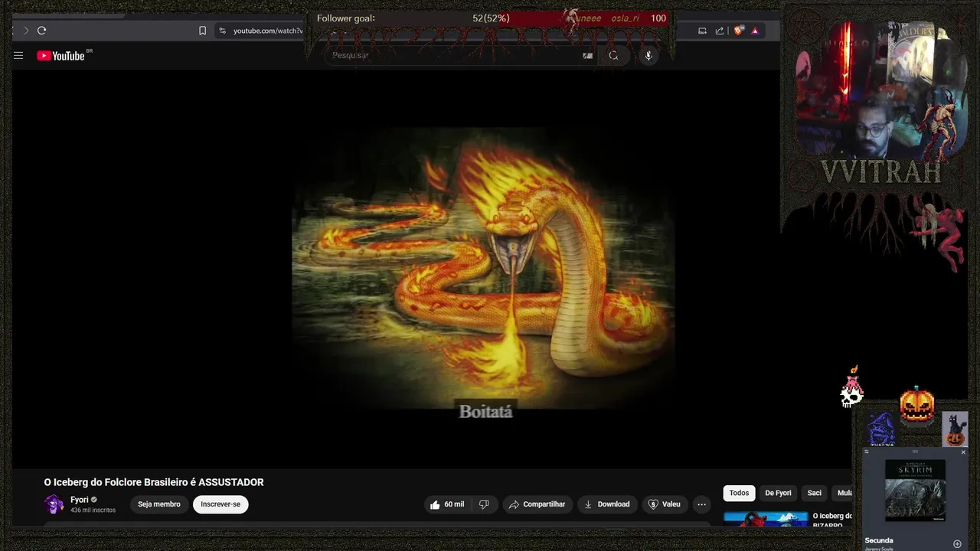Image resolution: width=980 pixels, height=551 pixels.
Task: Click the "O Iceberg do" recommended video title
Action: [x=832, y=517]
